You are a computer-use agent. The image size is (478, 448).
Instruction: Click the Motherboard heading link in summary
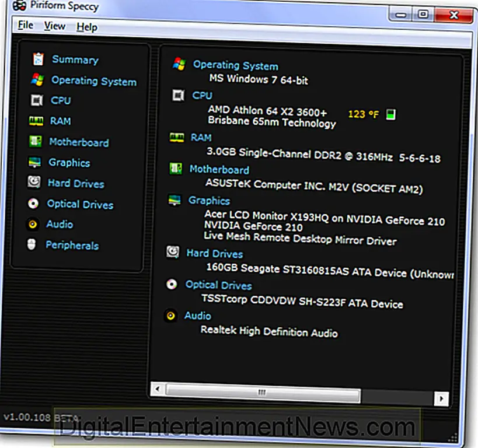(x=219, y=169)
